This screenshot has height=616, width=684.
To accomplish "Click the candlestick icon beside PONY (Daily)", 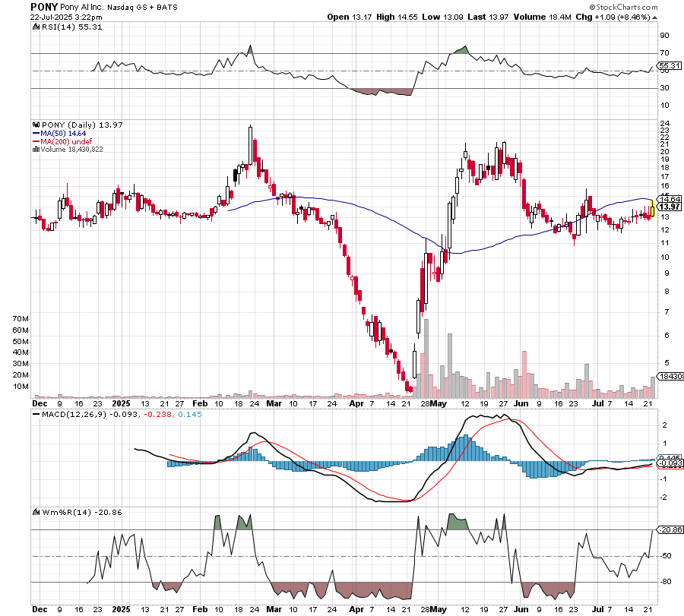I will 36,125.
